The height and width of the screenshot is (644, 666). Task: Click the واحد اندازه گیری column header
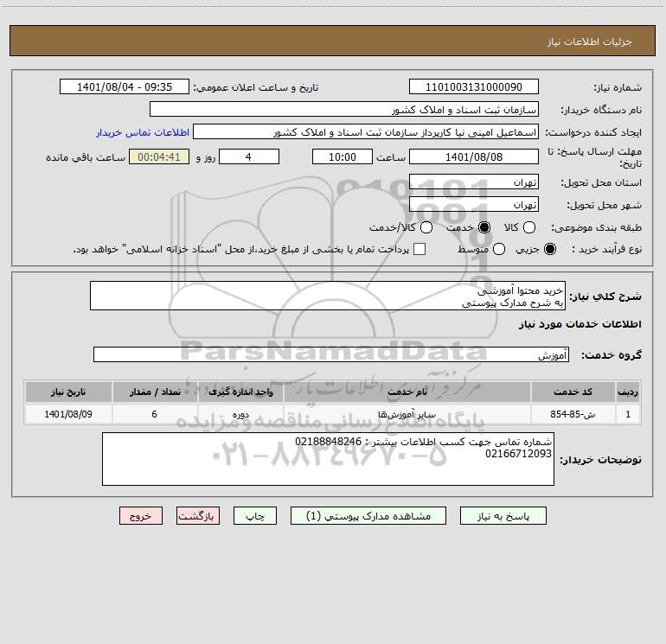pos(240,392)
